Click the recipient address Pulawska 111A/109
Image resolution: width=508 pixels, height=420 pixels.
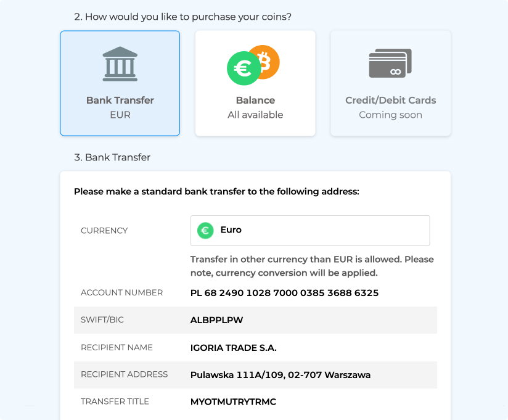click(281, 375)
